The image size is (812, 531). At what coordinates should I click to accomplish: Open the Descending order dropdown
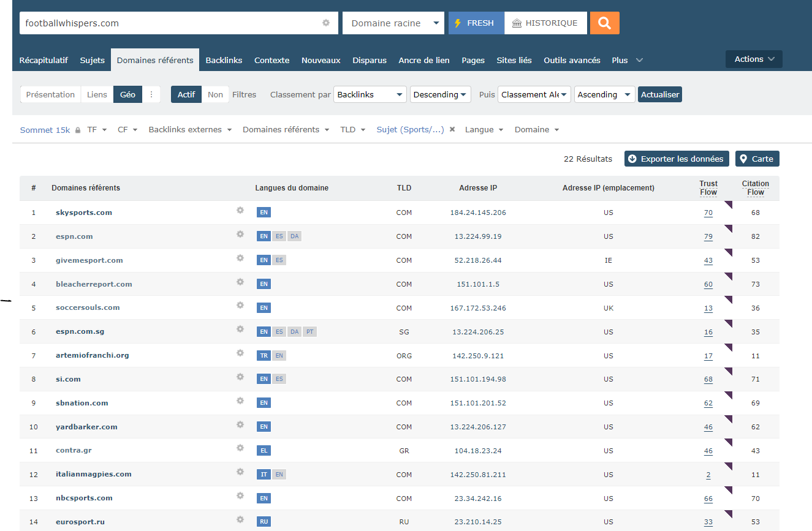(440, 94)
